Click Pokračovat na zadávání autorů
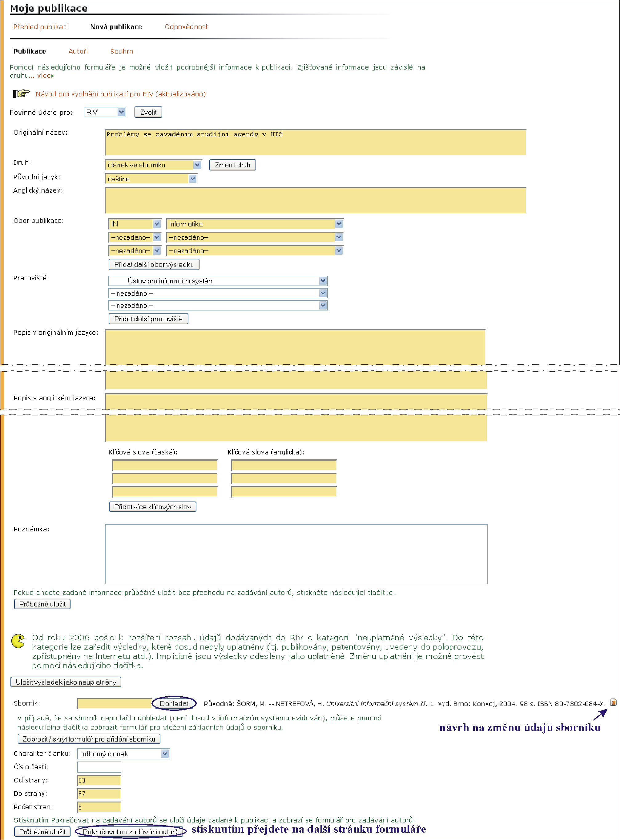The height and width of the screenshot is (840, 620). [130, 832]
